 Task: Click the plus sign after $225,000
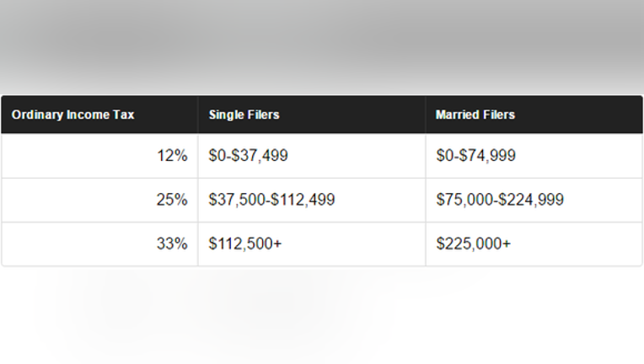click(507, 244)
